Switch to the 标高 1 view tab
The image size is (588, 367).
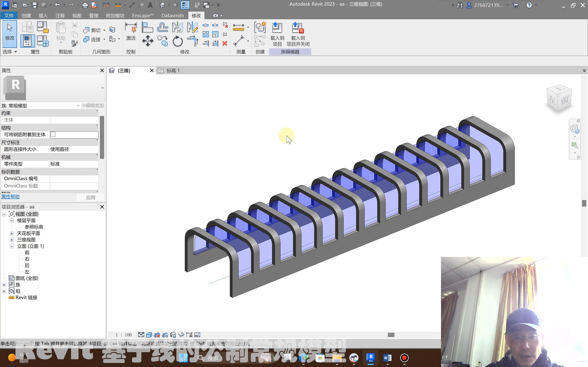(173, 71)
